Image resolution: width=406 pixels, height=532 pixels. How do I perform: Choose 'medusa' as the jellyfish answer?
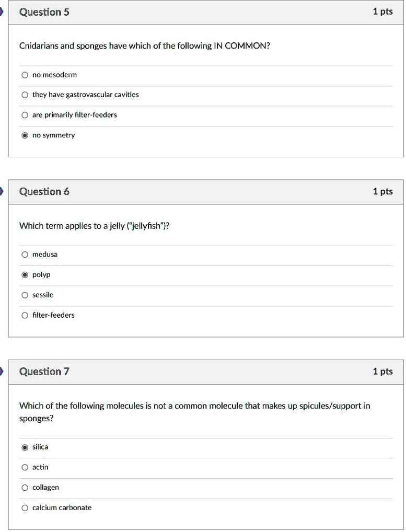tap(25, 255)
